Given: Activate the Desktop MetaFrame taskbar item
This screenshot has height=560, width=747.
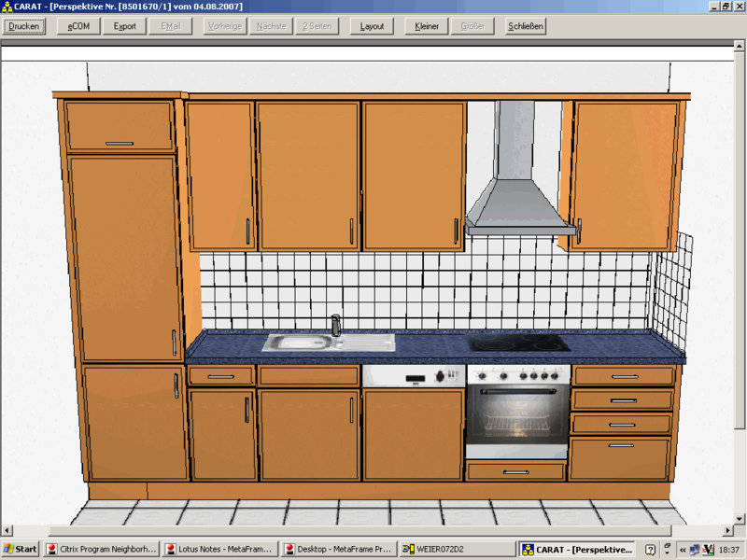Looking at the screenshot, I should [x=339, y=550].
